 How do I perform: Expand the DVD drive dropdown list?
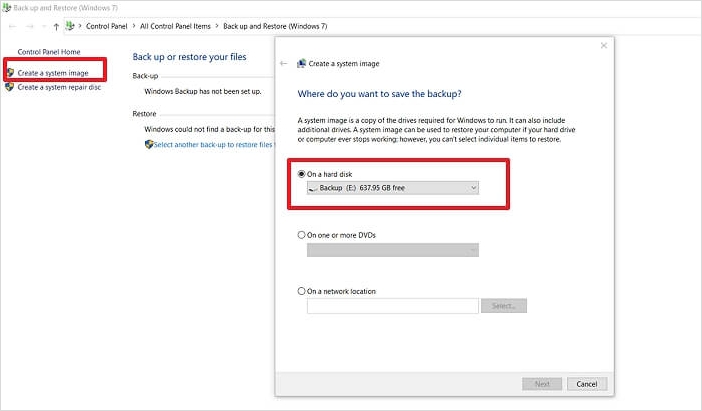[x=392, y=249]
